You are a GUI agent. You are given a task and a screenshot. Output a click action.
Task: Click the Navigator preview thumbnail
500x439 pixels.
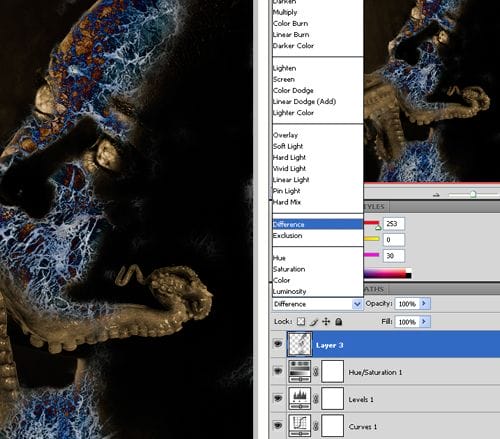[x=432, y=91]
